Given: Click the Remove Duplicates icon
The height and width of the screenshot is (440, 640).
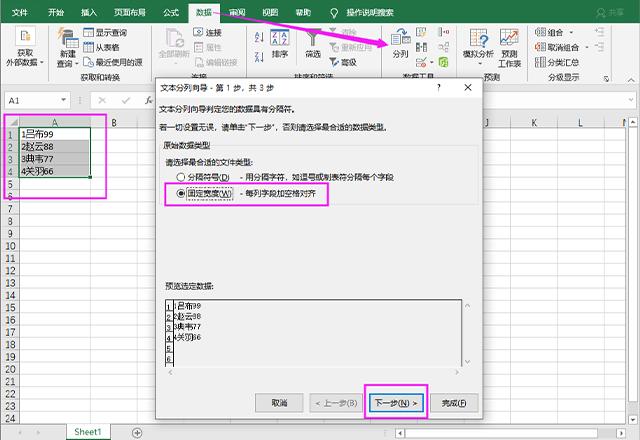Looking at the screenshot, I should 421,47.
